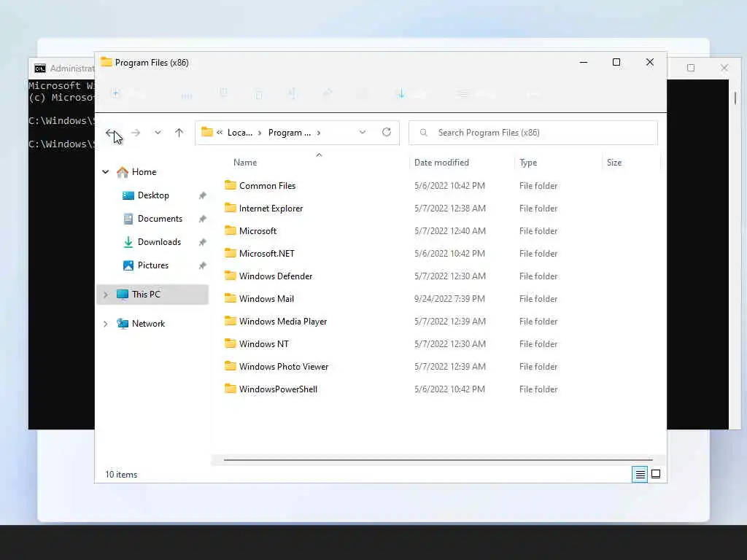Open the New menu in Explorer toolbar

pos(128,94)
